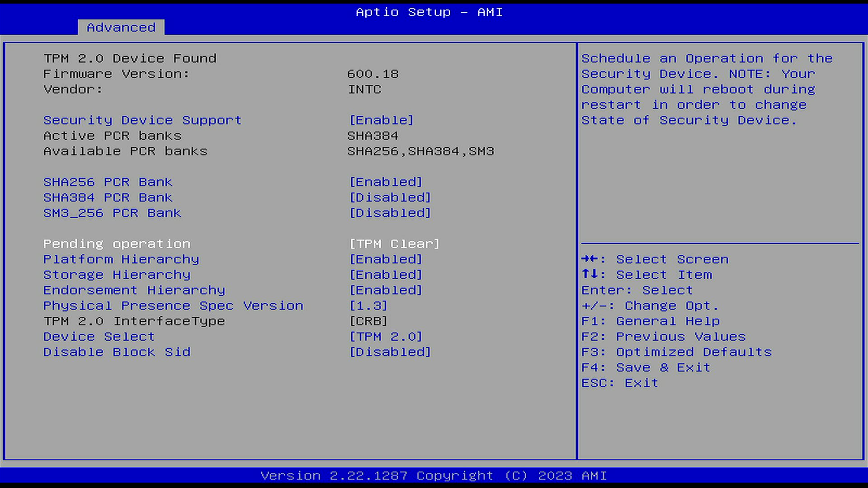Select SHA384 PCR Bank option
This screenshot has width=868, height=488.
point(108,197)
